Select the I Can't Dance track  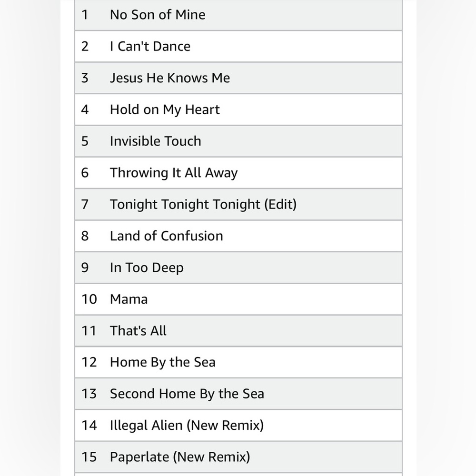238,47
